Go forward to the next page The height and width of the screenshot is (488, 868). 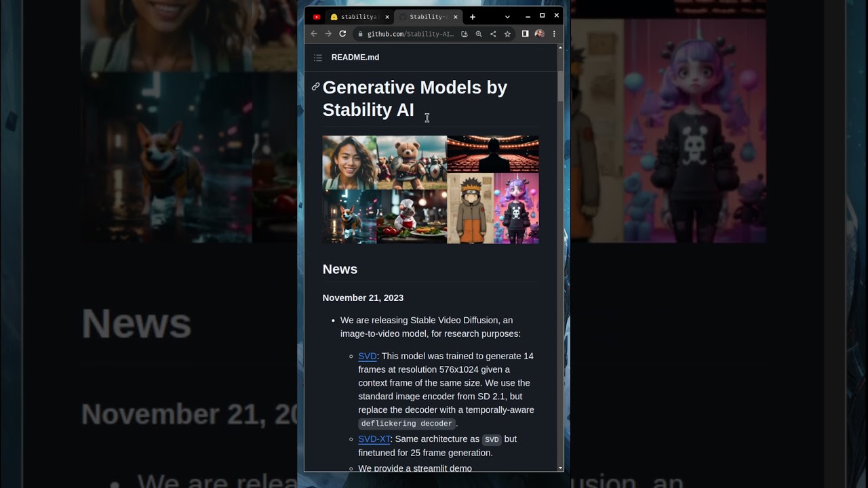tap(328, 34)
